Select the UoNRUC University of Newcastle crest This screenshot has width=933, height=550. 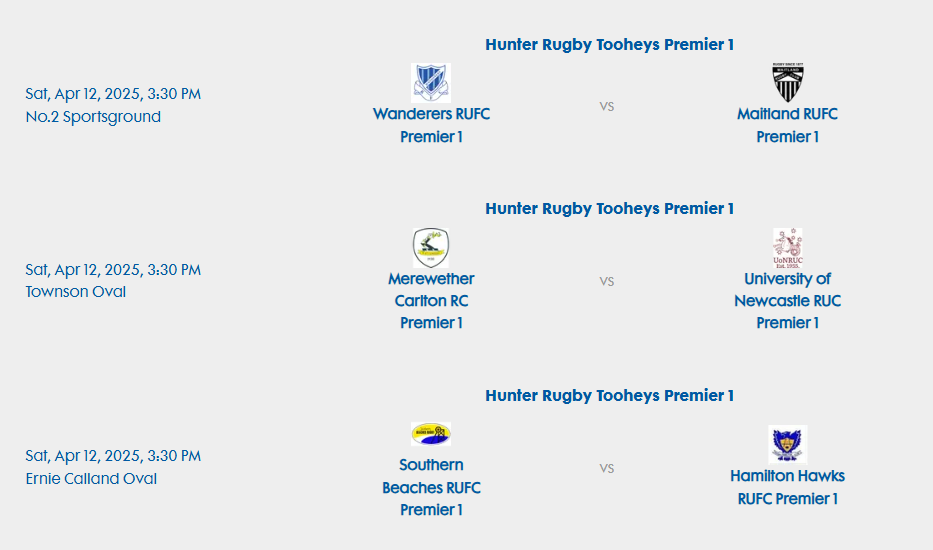[x=788, y=248]
